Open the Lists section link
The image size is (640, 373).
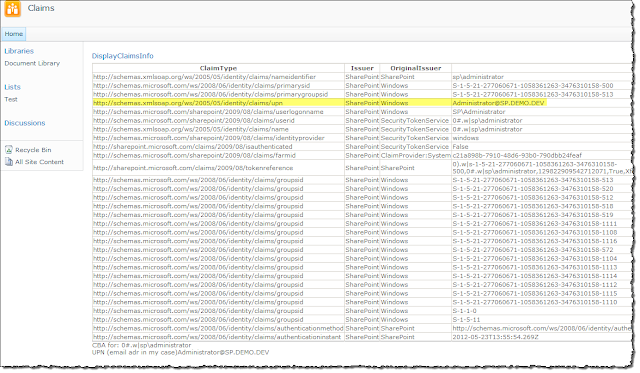coord(12,87)
